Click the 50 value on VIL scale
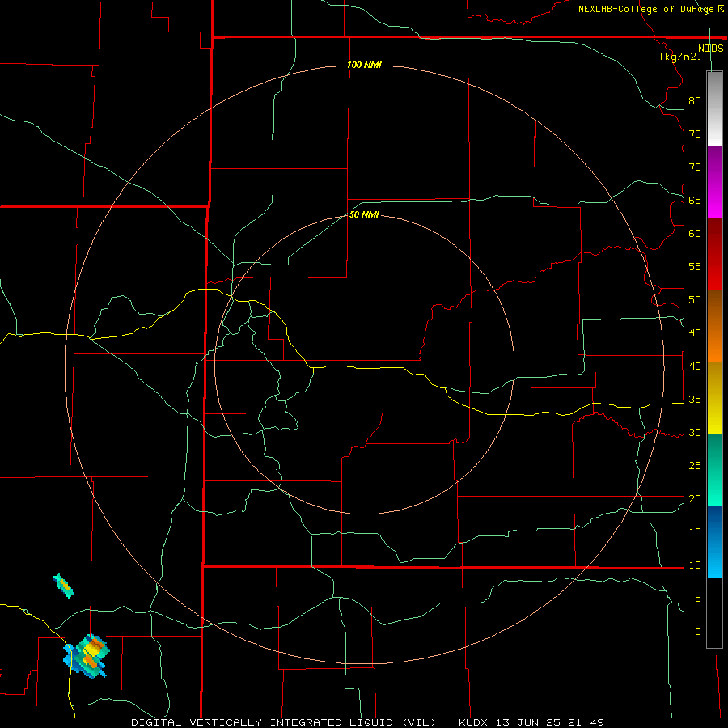This screenshot has height=728, width=728. click(695, 299)
